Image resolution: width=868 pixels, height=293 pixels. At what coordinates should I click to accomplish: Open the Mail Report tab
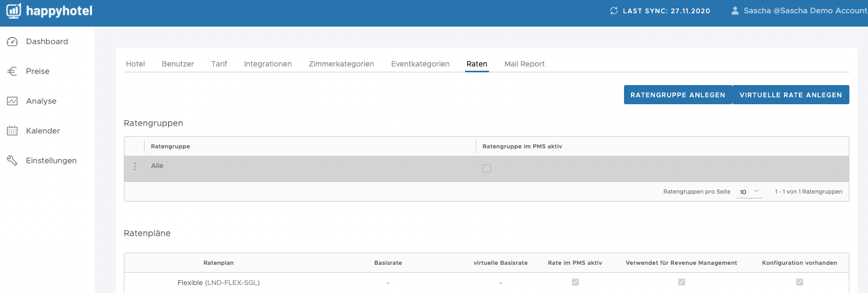tap(525, 64)
